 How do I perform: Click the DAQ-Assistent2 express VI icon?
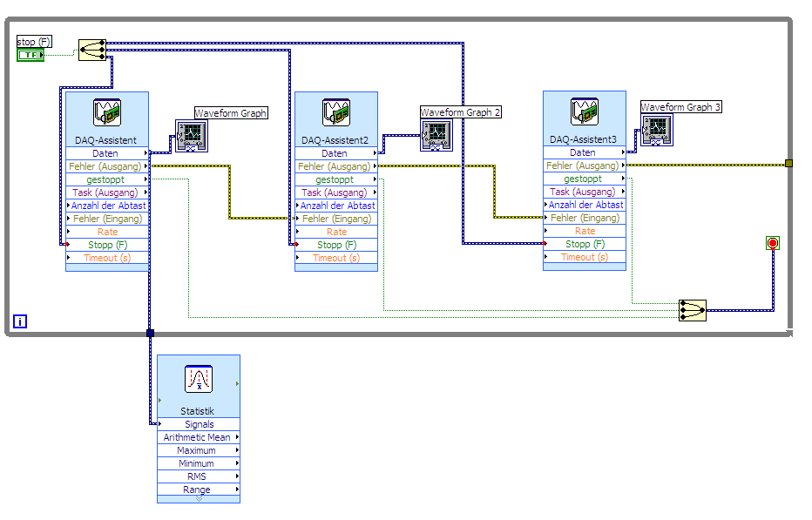[336, 112]
